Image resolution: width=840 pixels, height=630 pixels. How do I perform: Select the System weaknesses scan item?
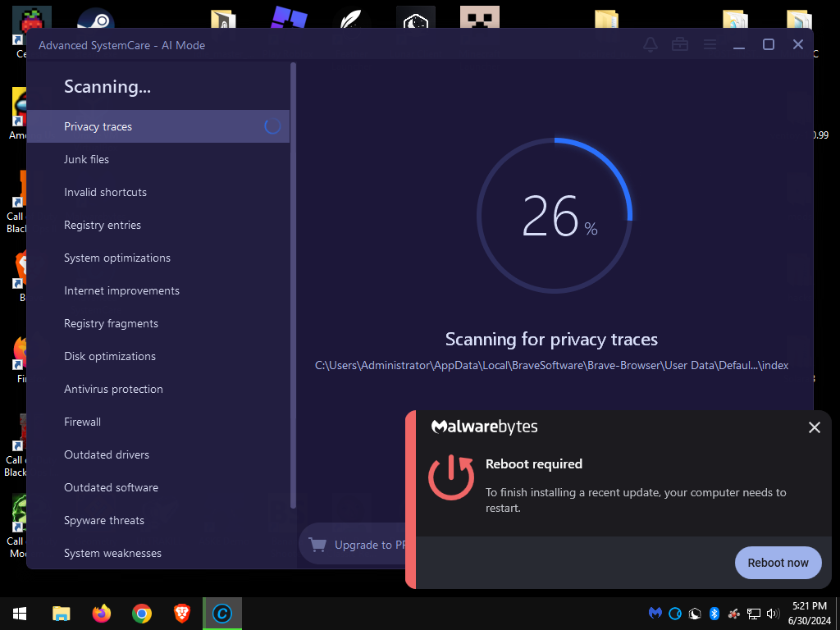[158, 553]
